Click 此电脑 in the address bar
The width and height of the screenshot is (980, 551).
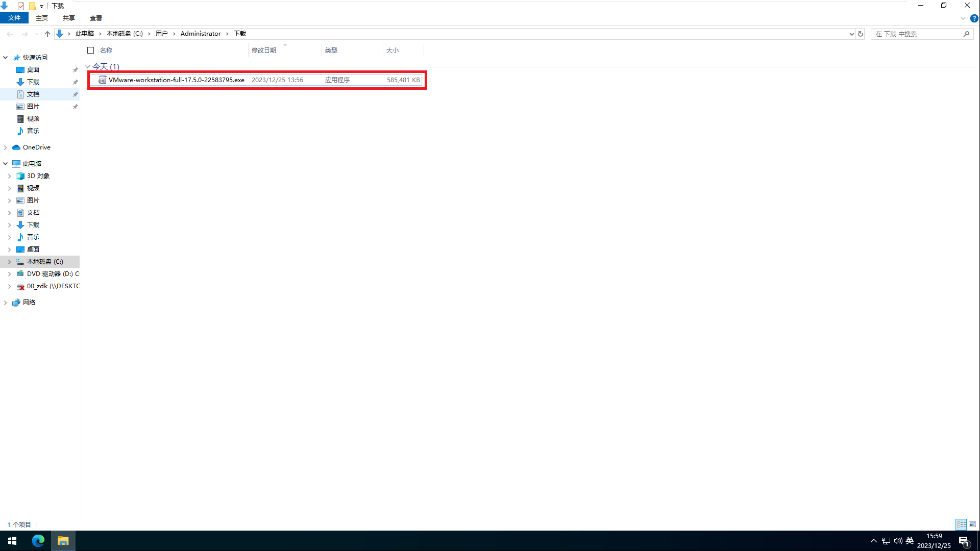(85, 34)
